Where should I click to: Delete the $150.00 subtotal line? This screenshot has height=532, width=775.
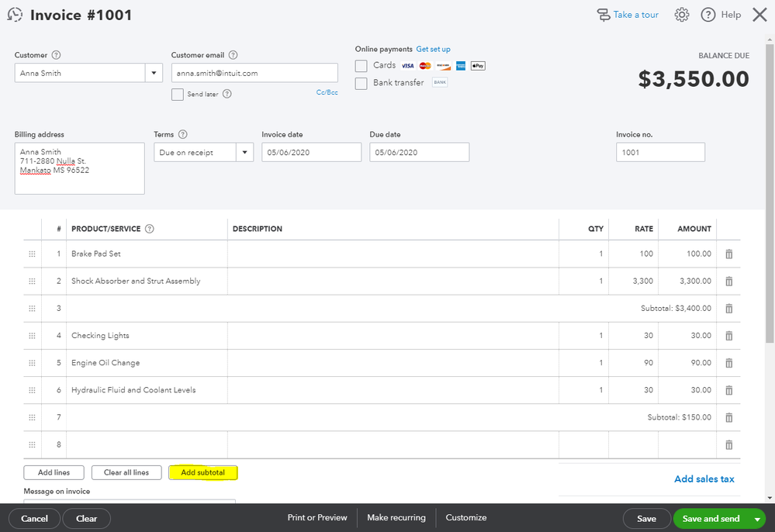click(728, 417)
